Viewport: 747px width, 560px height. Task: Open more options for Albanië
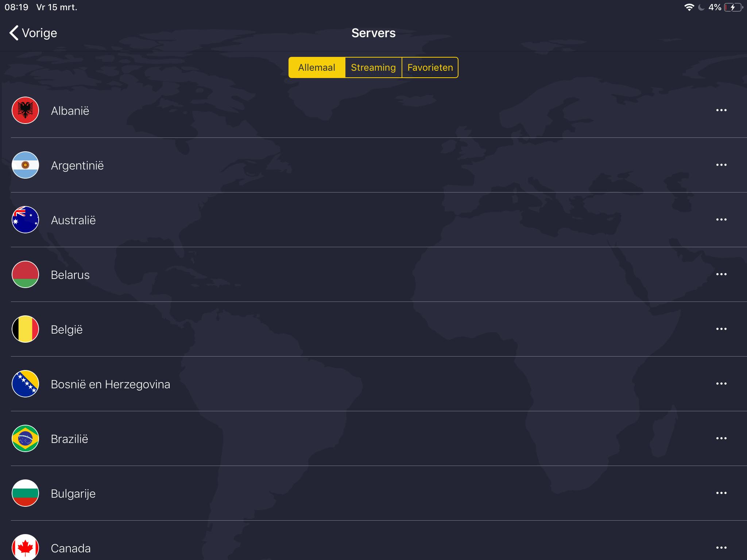(x=721, y=110)
